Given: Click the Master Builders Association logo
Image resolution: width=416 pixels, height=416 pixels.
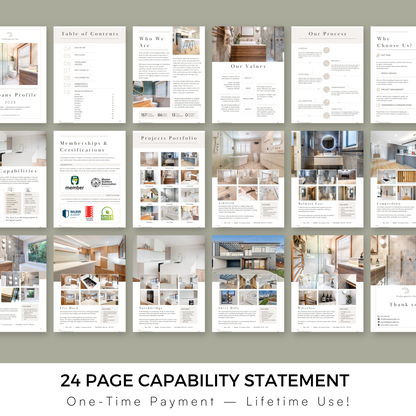Looking at the screenshot, I should pyautogui.click(x=104, y=182).
